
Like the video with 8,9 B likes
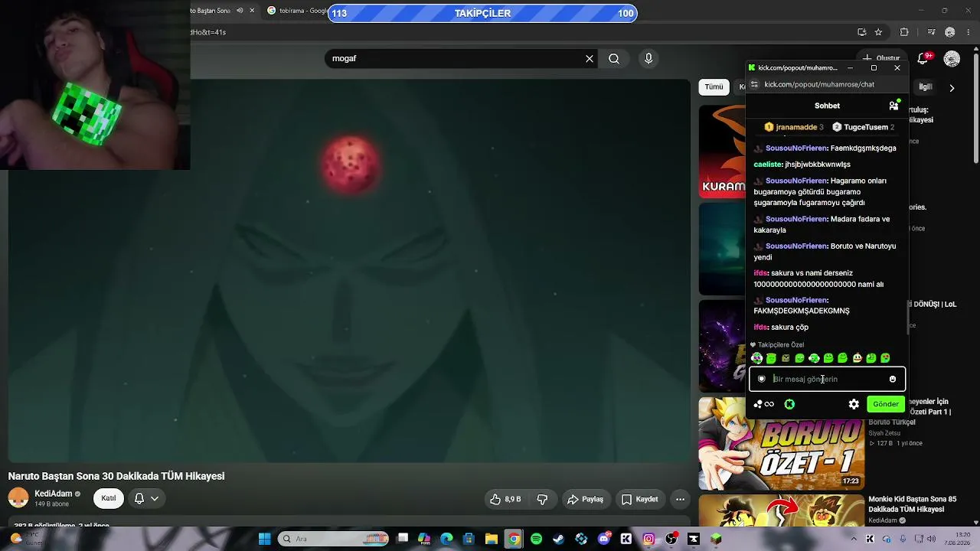coord(505,499)
